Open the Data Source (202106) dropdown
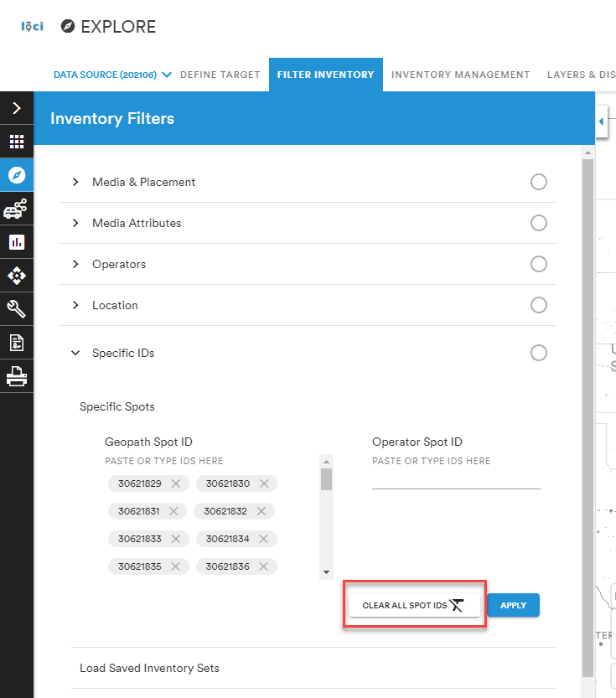The image size is (616, 698). [112, 75]
